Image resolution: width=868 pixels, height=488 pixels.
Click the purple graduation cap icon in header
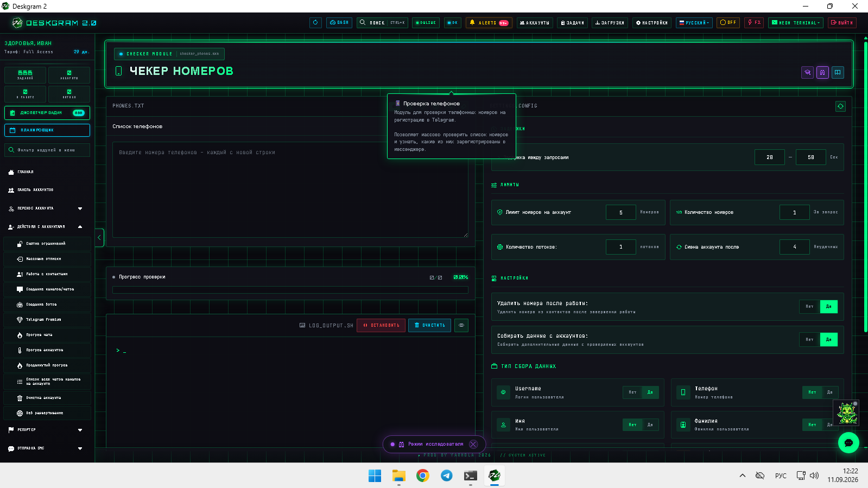coord(807,72)
